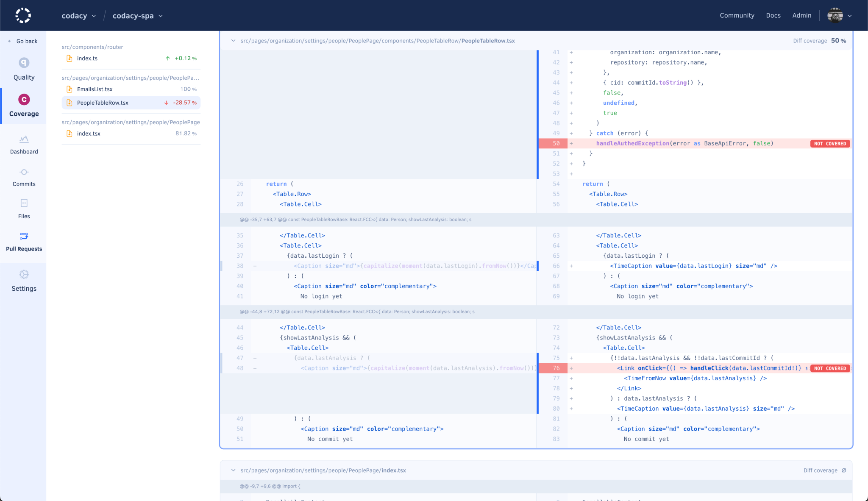Open the Settings section
868x501 pixels.
tap(24, 281)
